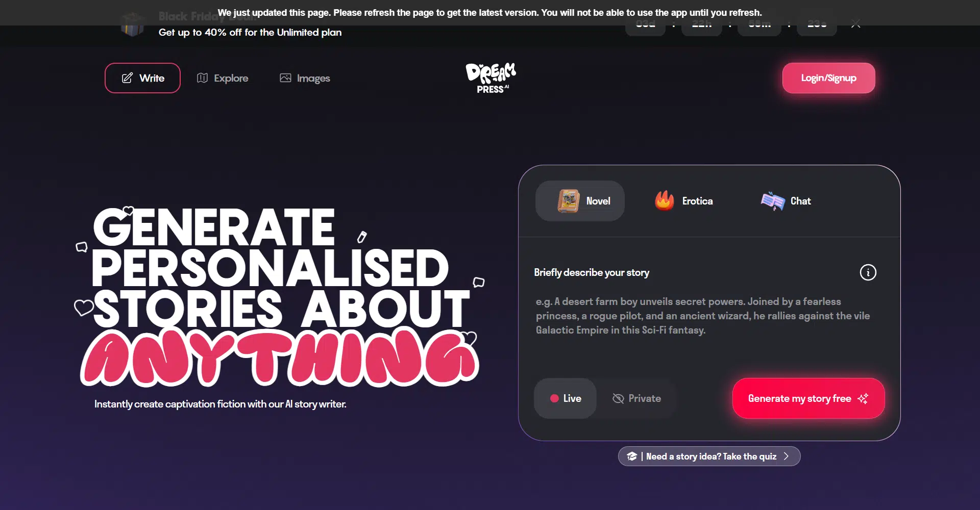Click the open-book Explore icon

[202, 78]
